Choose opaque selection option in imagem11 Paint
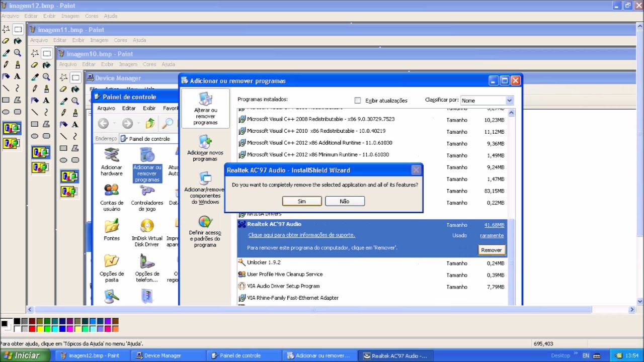 click(x=41, y=152)
